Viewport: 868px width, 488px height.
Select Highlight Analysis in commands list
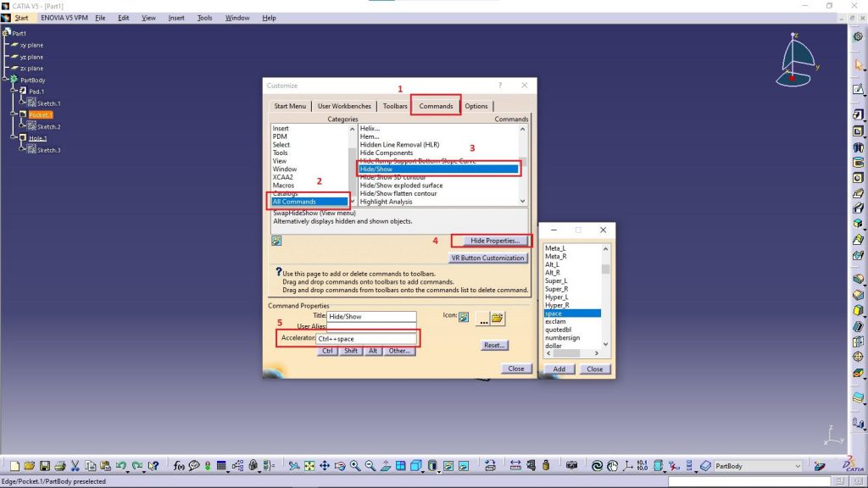pyautogui.click(x=387, y=202)
